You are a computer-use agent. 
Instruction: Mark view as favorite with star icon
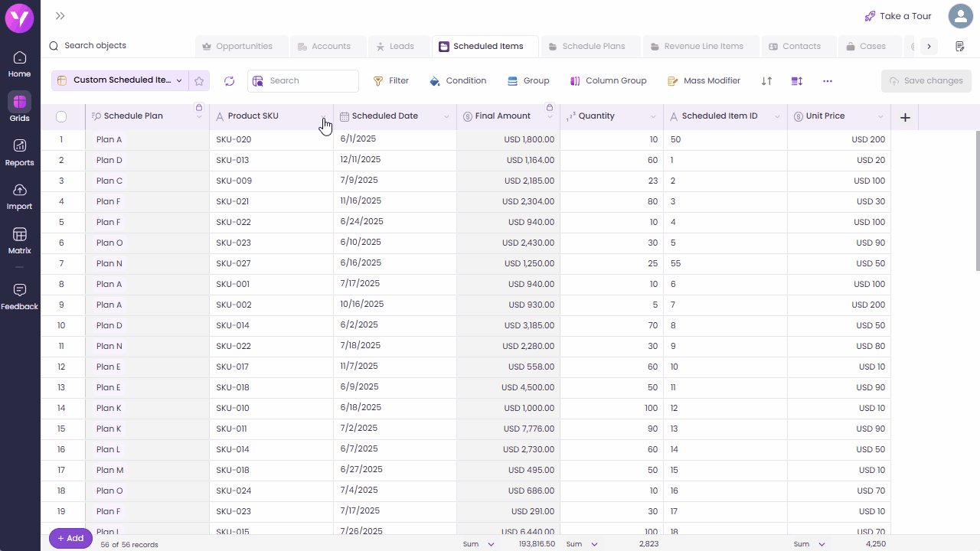(199, 80)
